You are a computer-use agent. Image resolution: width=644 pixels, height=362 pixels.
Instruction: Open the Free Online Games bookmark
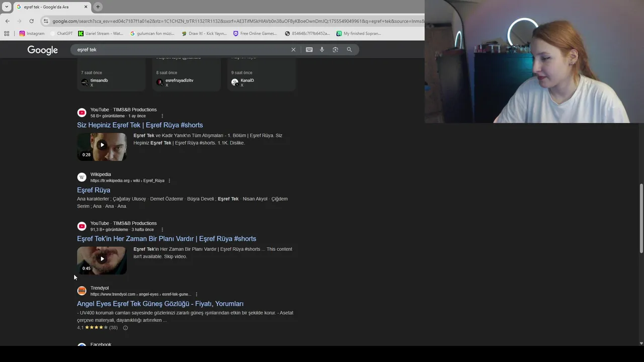255,34
